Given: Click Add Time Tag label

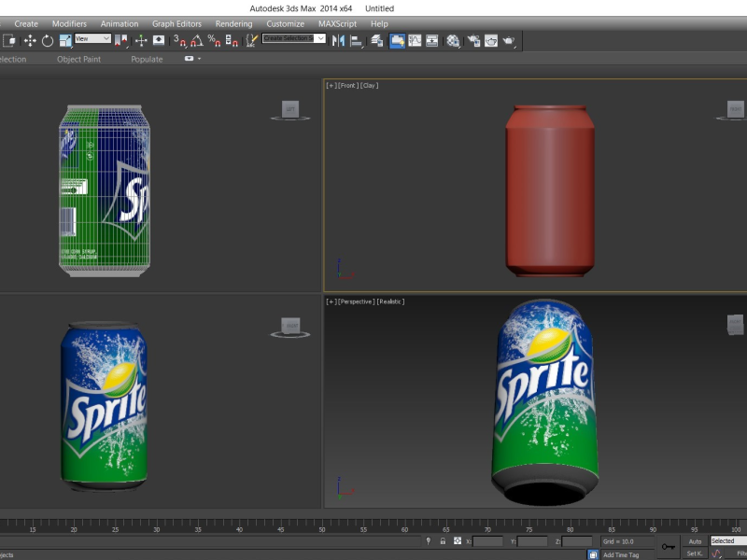Looking at the screenshot, I should pyautogui.click(x=621, y=554).
